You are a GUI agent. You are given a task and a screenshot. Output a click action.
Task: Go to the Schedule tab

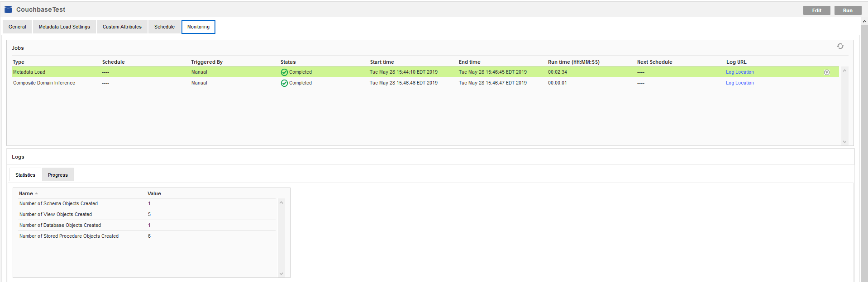pos(164,27)
